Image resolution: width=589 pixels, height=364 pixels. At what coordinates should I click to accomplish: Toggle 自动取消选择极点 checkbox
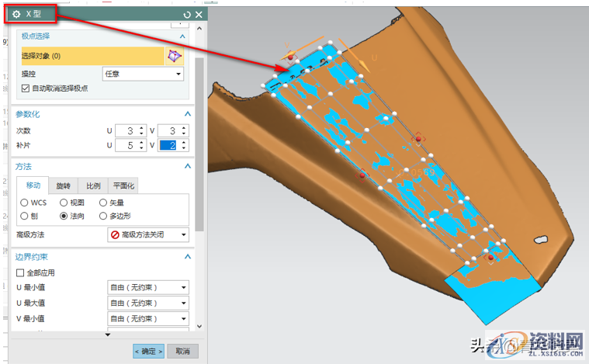[26, 88]
